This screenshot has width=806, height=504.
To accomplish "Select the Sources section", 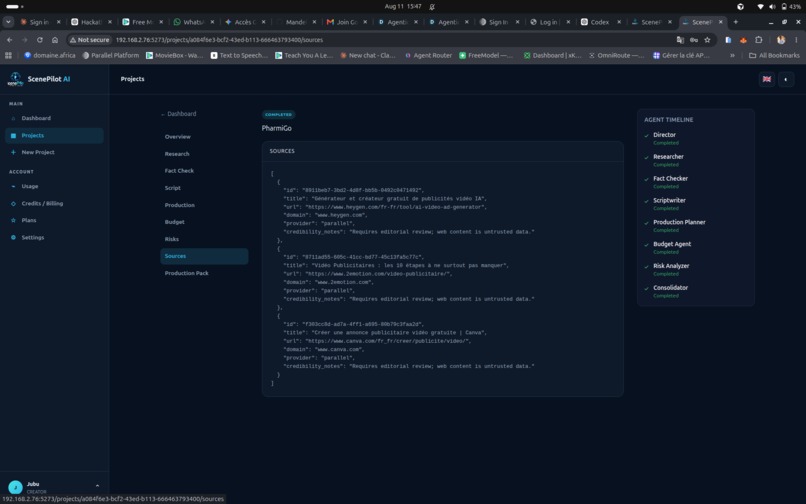I will [x=204, y=256].
